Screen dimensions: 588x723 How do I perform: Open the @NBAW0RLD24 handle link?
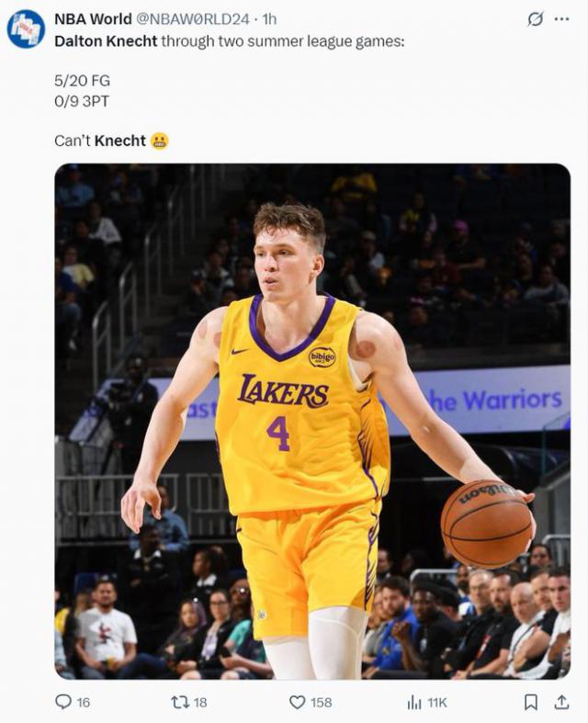coord(193,18)
